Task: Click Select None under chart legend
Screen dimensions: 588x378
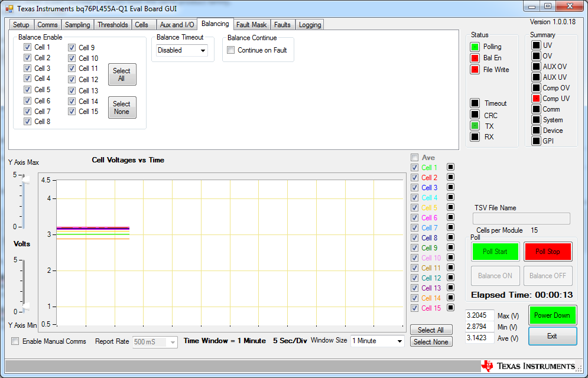Action: tap(431, 341)
